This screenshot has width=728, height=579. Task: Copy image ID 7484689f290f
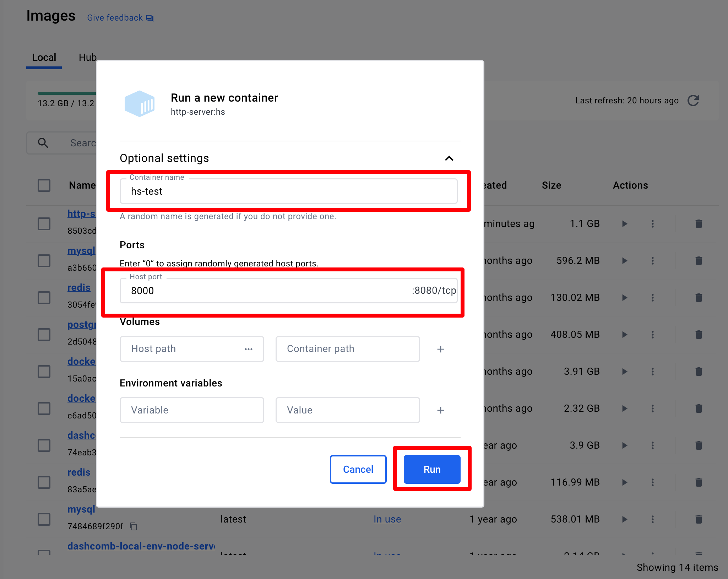134,526
